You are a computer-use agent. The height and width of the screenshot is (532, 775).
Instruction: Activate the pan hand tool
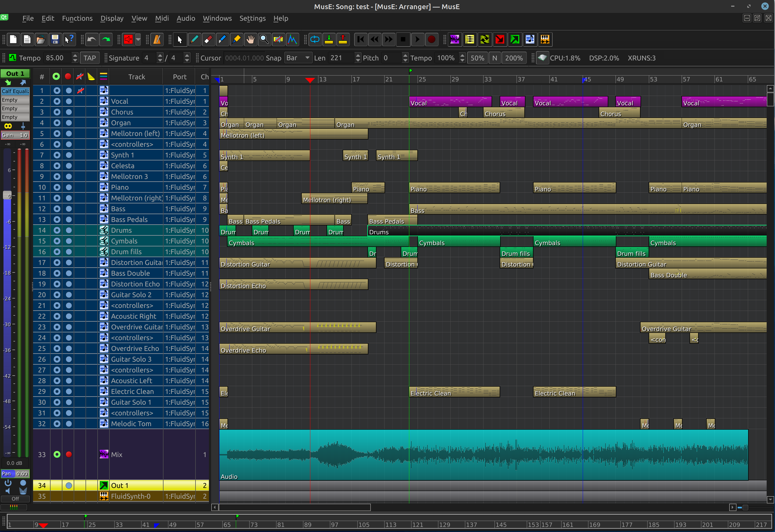[250, 40]
